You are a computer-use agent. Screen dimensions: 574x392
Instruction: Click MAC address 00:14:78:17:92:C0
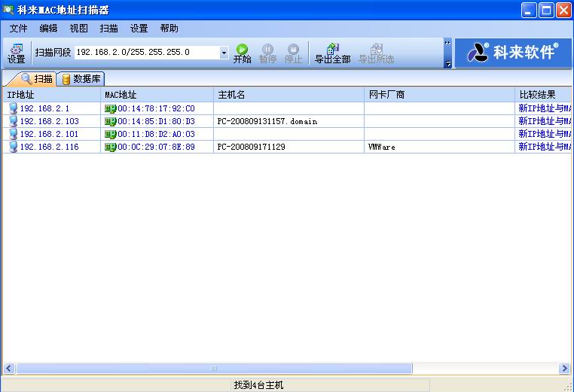[157, 108]
